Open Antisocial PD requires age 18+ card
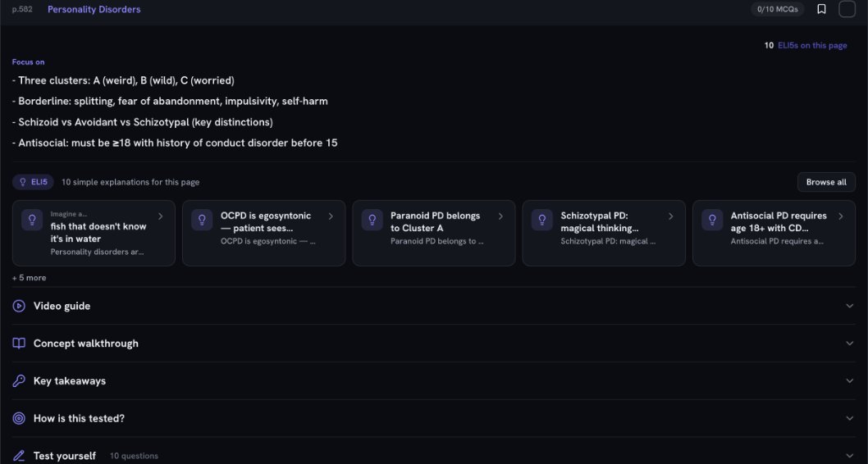Viewport: 868px width, 464px height. (x=774, y=233)
